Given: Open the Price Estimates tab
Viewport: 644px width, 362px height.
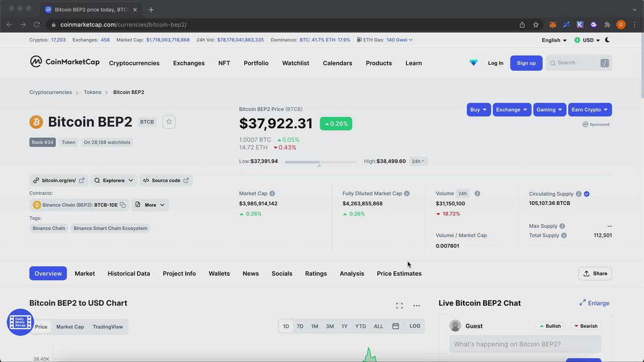Looking at the screenshot, I should click(399, 274).
